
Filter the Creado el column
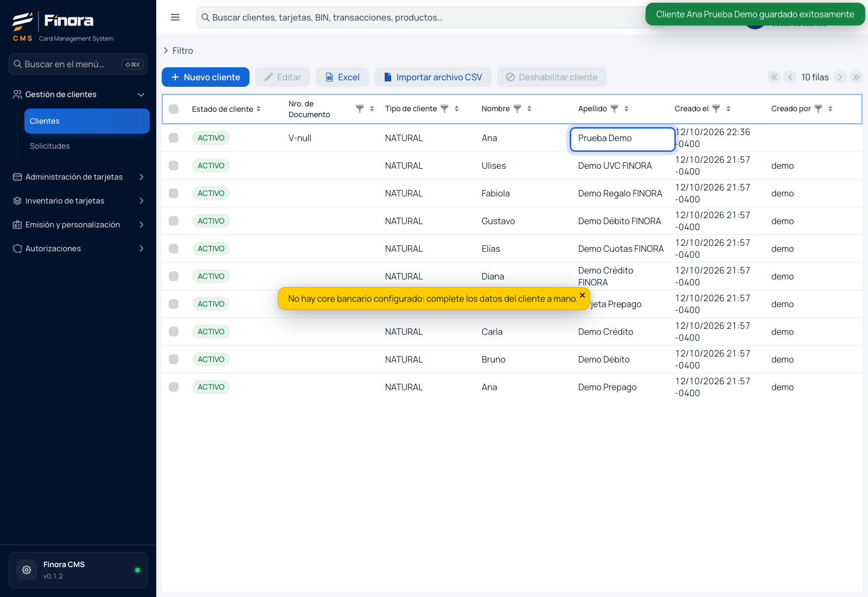716,109
